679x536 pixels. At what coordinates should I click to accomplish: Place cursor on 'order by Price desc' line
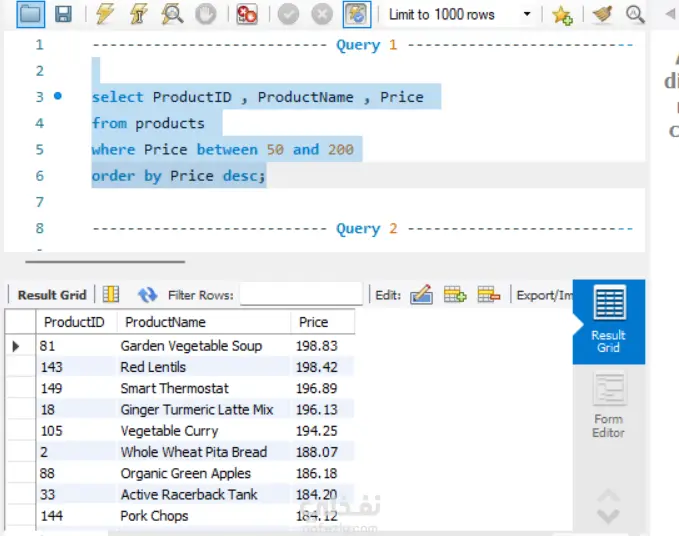point(178,176)
